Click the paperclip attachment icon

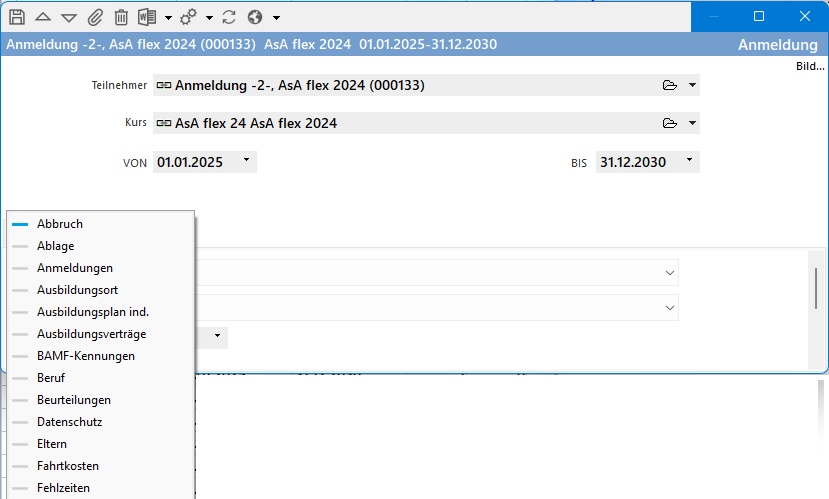point(95,17)
